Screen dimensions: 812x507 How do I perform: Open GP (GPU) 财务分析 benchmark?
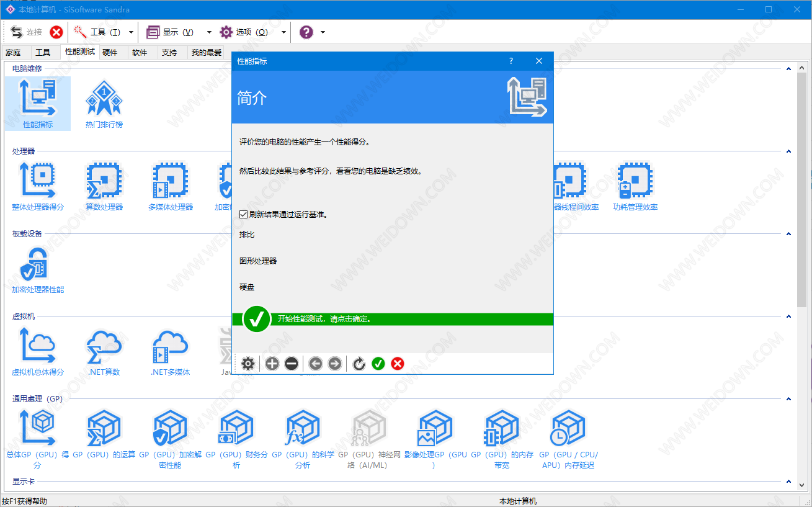pos(236,439)
